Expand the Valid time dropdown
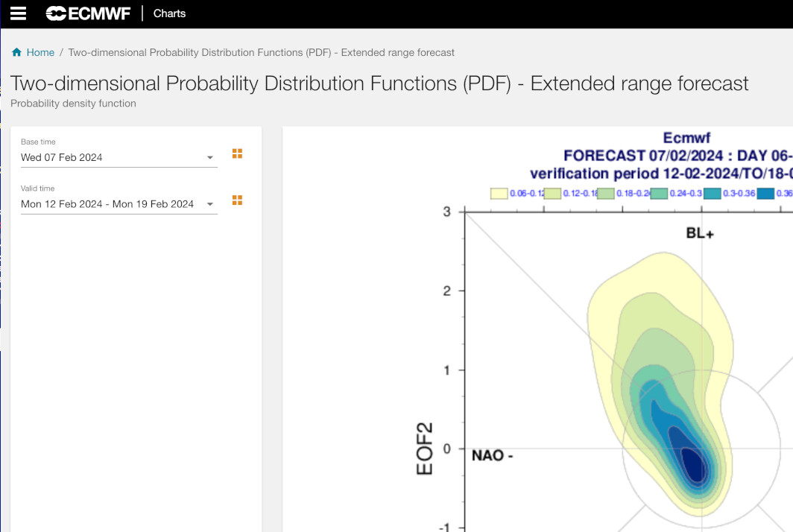Viewport: 793px width, 532px height. pos(119,204)
